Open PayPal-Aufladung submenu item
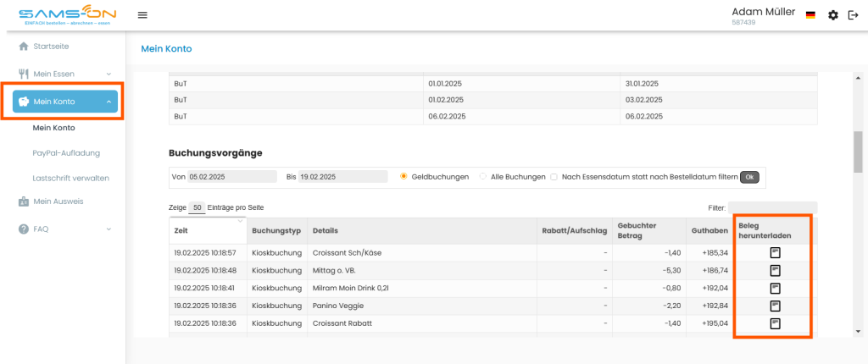Image resolution: width=868 pixels, height=364 pixels. (66, 152)
